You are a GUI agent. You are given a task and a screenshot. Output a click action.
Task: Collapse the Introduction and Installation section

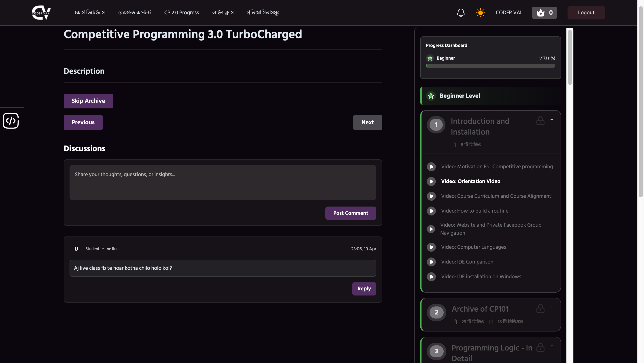click(552, 119)
